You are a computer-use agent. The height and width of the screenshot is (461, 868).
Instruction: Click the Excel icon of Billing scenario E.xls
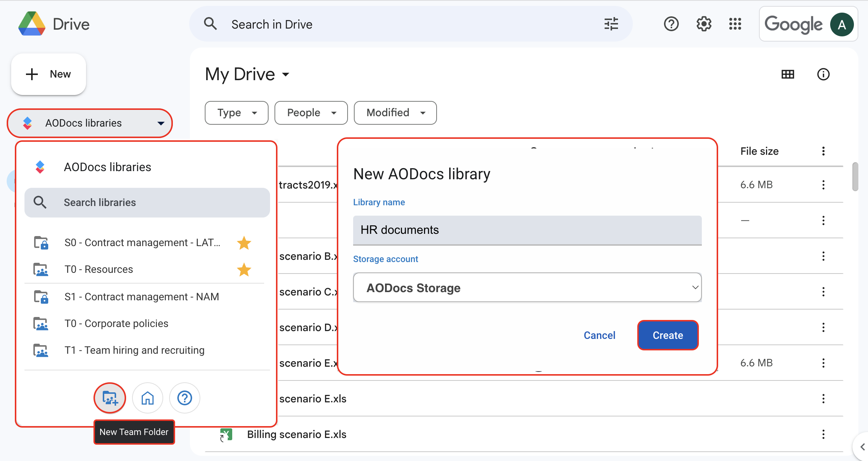point(226,434)
